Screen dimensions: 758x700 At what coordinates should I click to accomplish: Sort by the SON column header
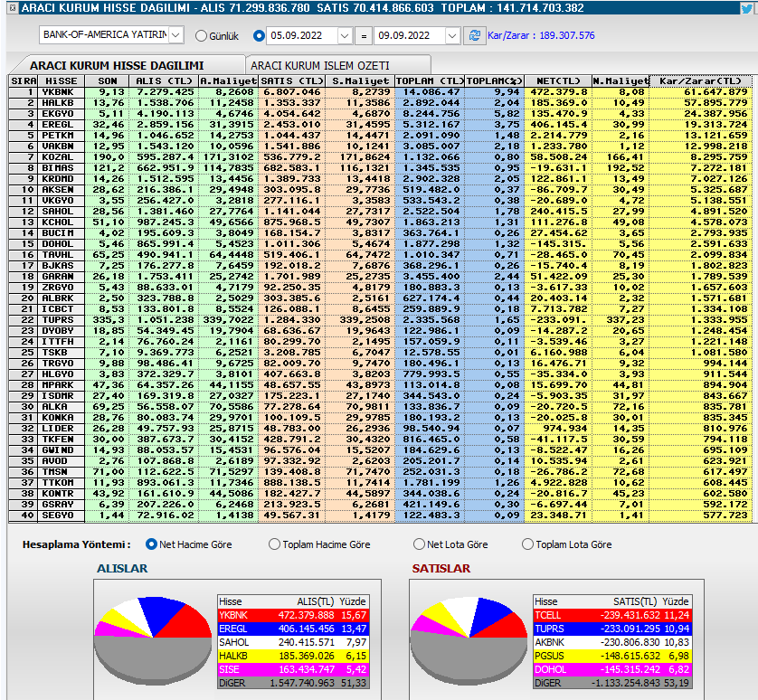coord(108,80)
